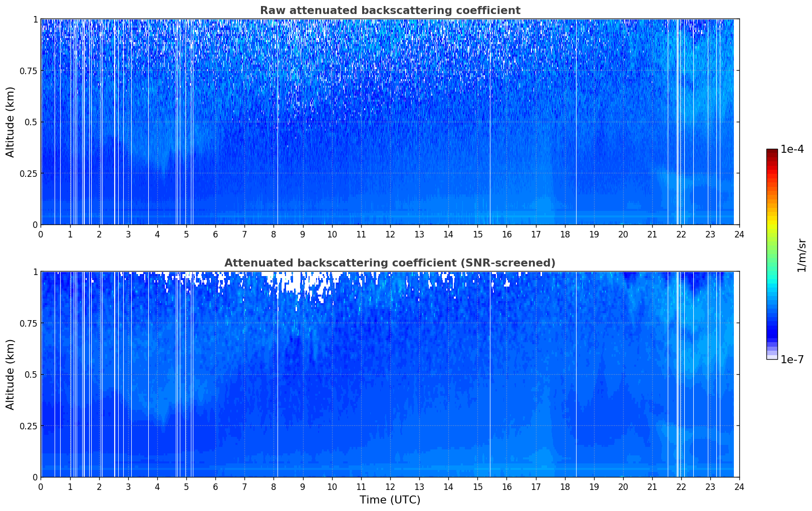Image resolution: width=812 pixels, height=511 pixels.
Task: Click hour '12' tick under the top plot
Action: [390, 234]
